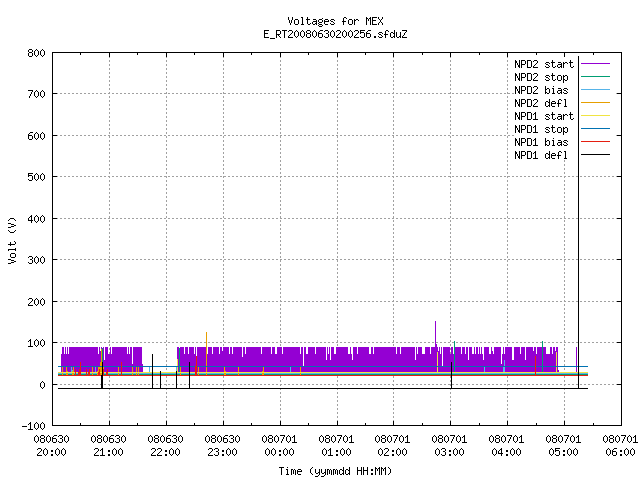The image size is (640, 480).
Task: Click the 'Time (yymmdd HH:MM)' x-axis label
Action: [335, 471]
